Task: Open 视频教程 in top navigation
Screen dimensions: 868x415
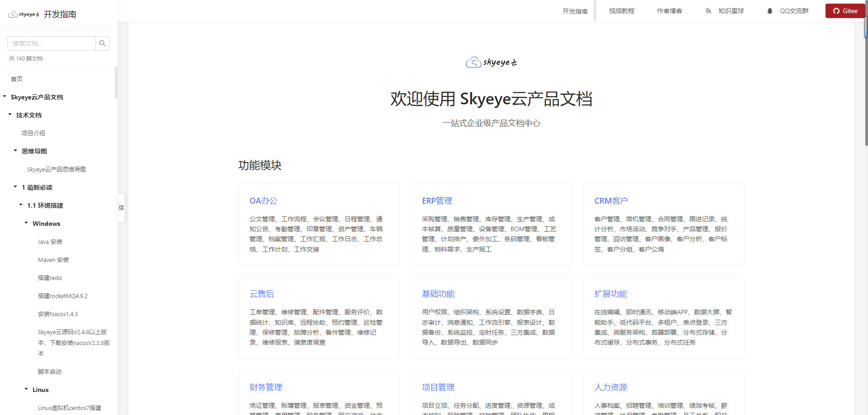Action: (x=622, y=11)
